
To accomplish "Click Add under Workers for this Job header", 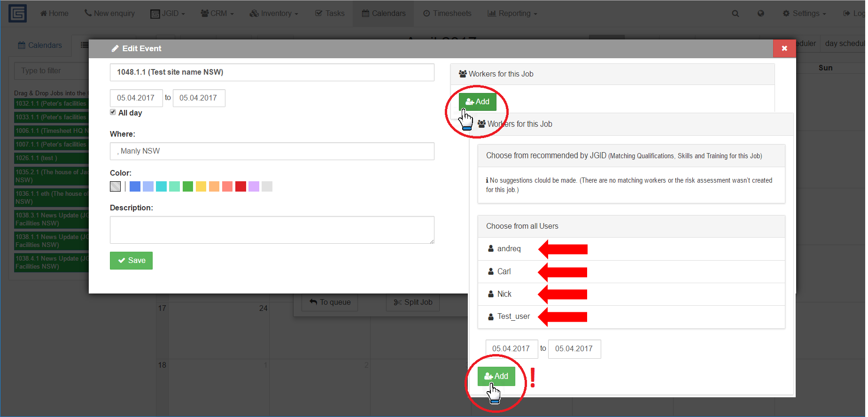I will (478, 102).
